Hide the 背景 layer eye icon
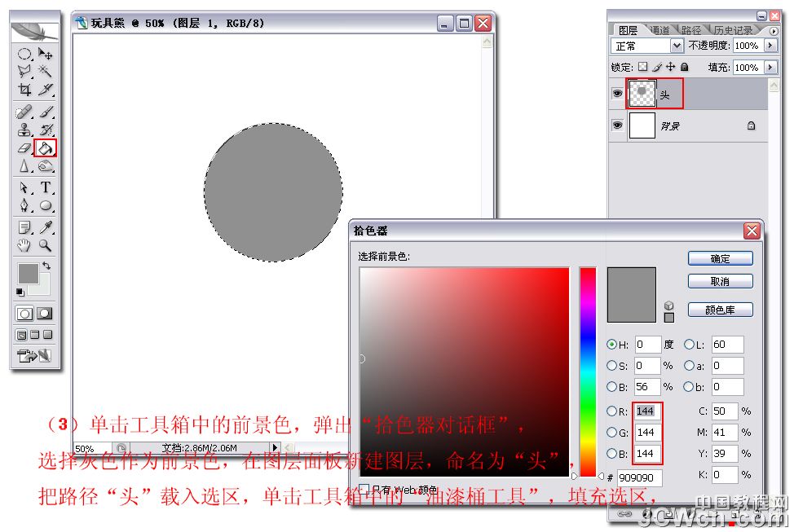 [617, 125]
